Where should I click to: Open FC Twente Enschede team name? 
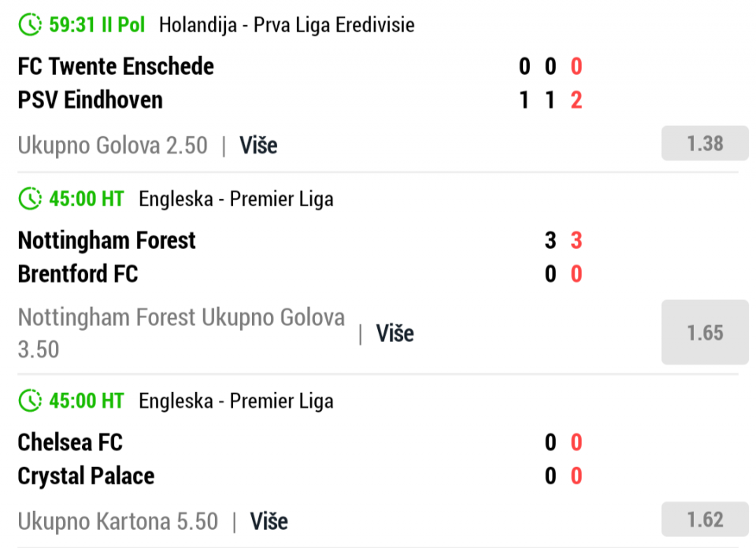pos(116,66)
